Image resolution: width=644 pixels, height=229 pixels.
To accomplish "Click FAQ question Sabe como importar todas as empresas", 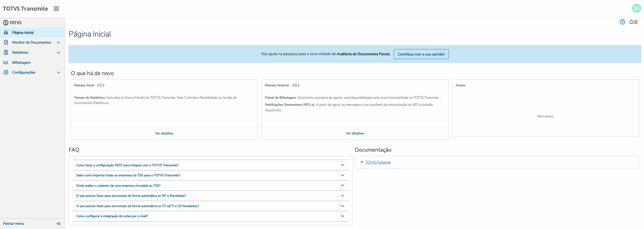I will 128,175.
